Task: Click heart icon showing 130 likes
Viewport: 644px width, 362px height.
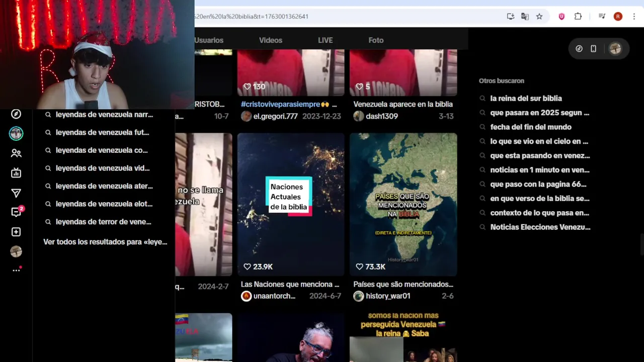Action: pos(247,86)
